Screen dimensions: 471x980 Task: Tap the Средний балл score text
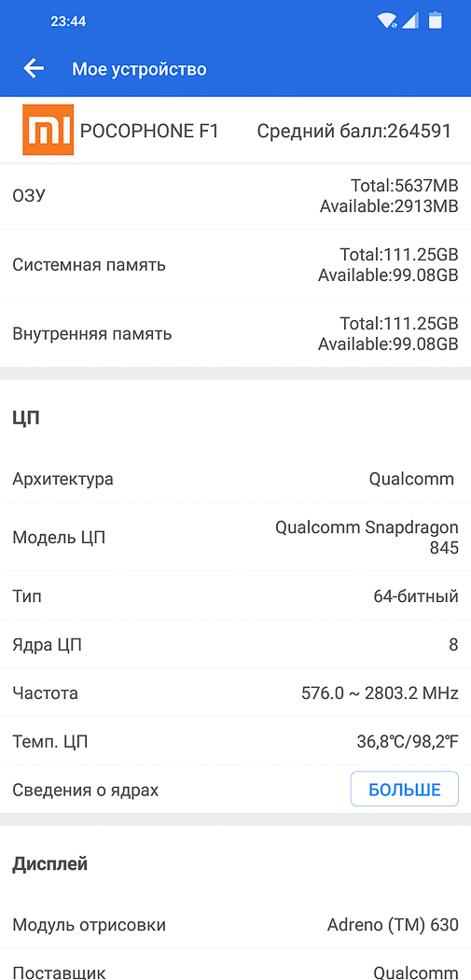pos(354,131)
